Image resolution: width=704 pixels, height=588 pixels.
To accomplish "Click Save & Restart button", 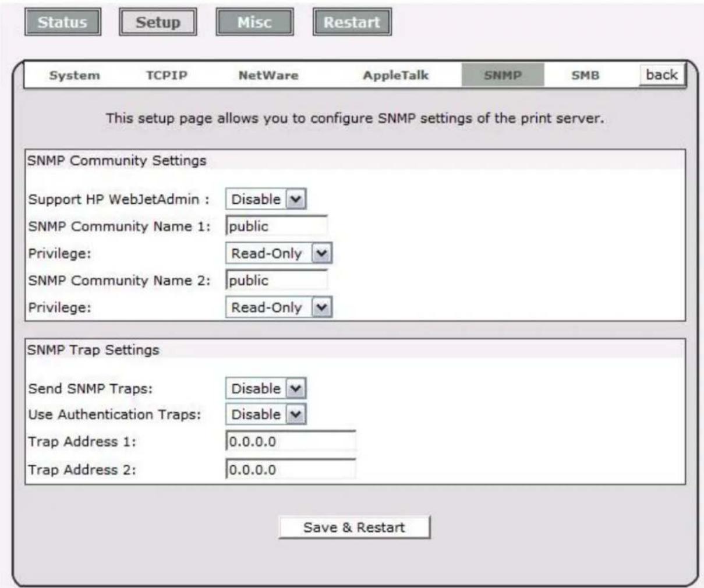I will point(355,527).
